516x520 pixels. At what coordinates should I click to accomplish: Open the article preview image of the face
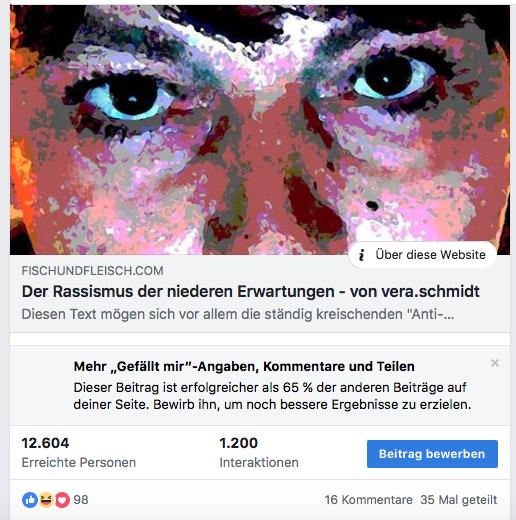coord(260,130)
